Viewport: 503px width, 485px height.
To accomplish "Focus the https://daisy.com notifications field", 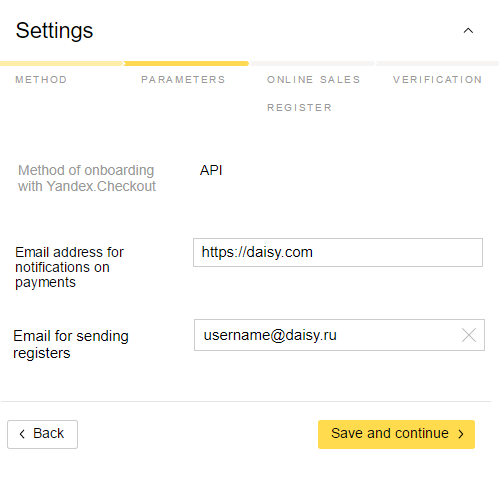I will click(338, 253).
